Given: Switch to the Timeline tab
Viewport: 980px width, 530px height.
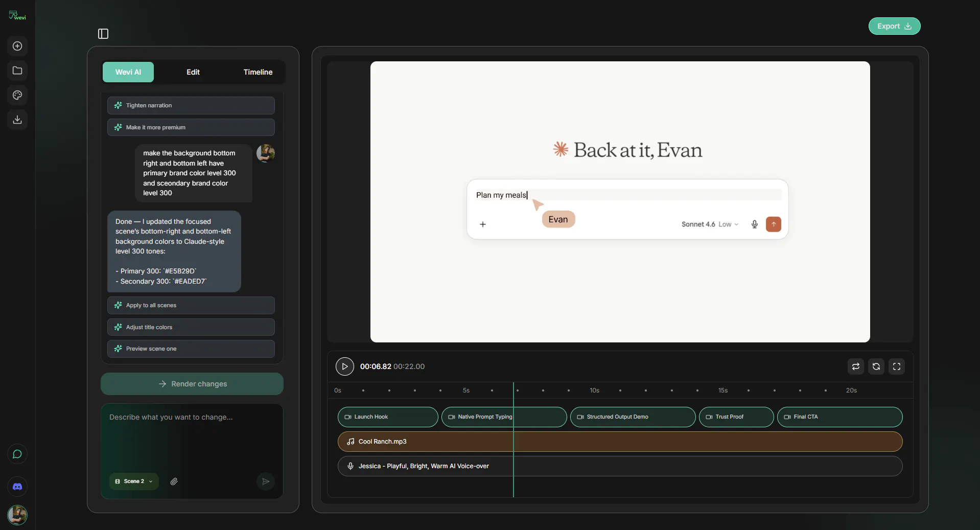Looking at the screenshot, I should [x=258, y=72].
